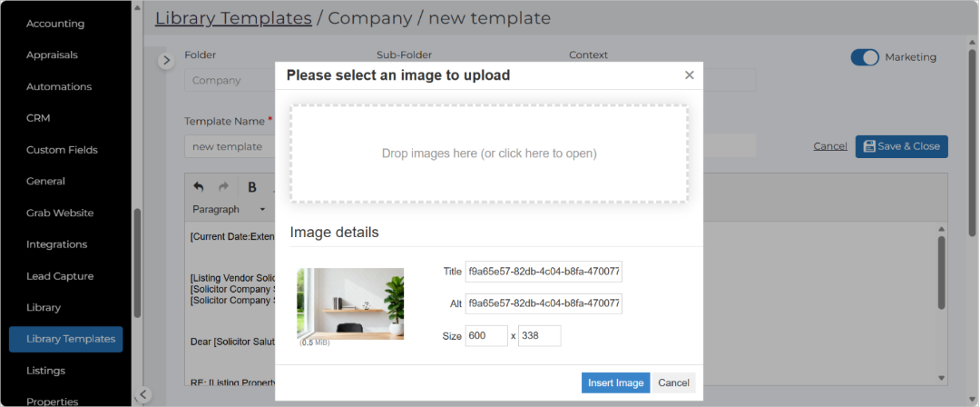
Task: Click the Library Templates breadcrumb link
Action: [233, 18]
